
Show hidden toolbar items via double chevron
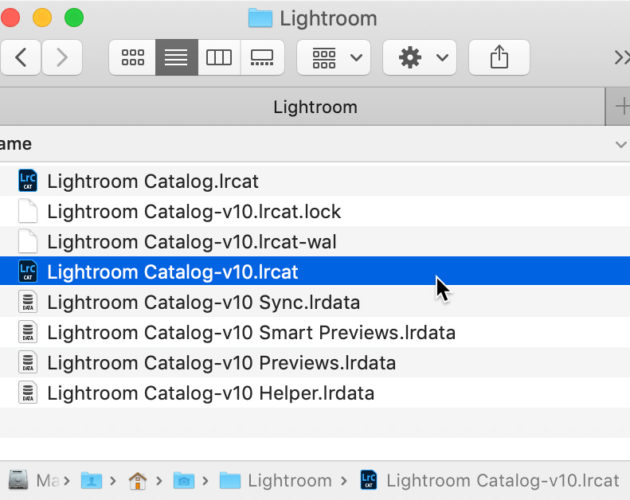(622, 57)
